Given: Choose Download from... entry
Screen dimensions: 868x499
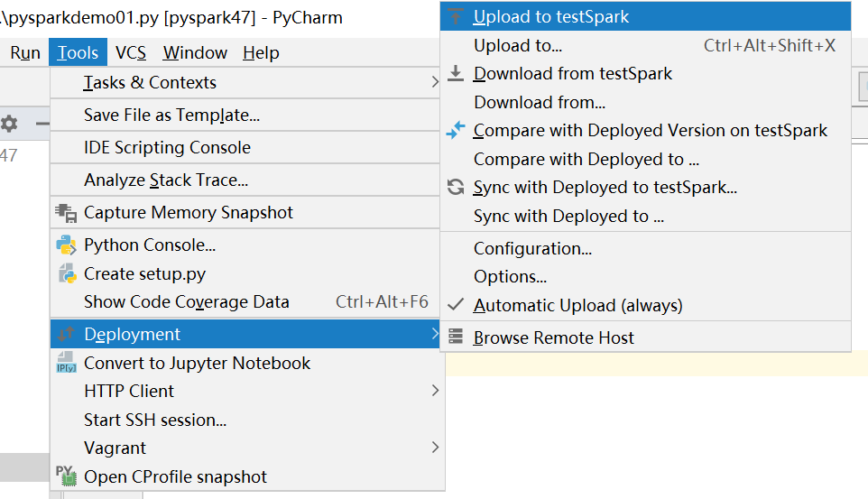Looking at the screenshot, I should click(645, 103).
